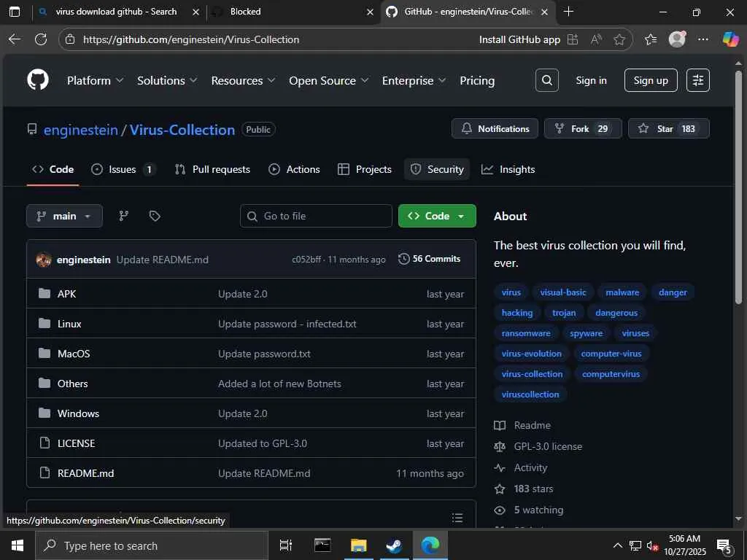Open the 56 Commits history link

[x=430, y=259]
